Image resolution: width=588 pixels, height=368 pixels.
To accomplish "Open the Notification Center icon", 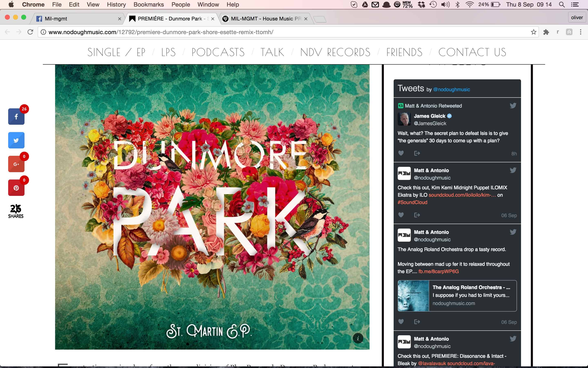I will (x=575, y=5).
